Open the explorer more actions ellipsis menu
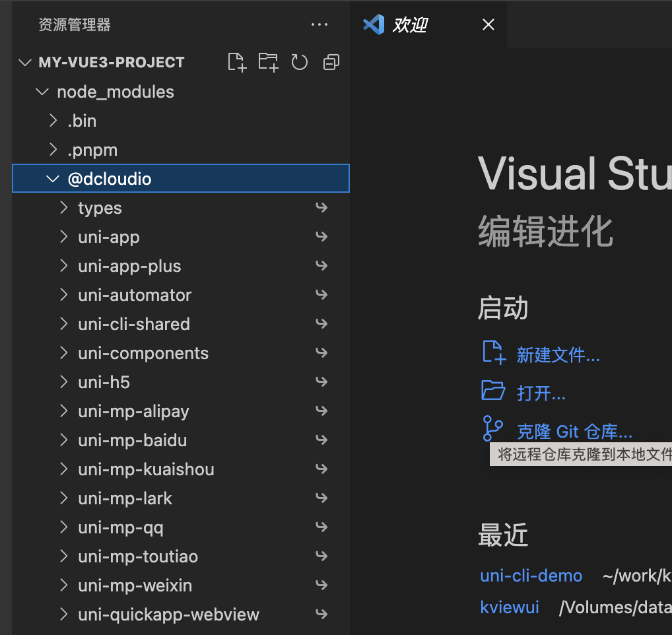The height and width of the screenshot is (635, 672). [x=319, y=25]
